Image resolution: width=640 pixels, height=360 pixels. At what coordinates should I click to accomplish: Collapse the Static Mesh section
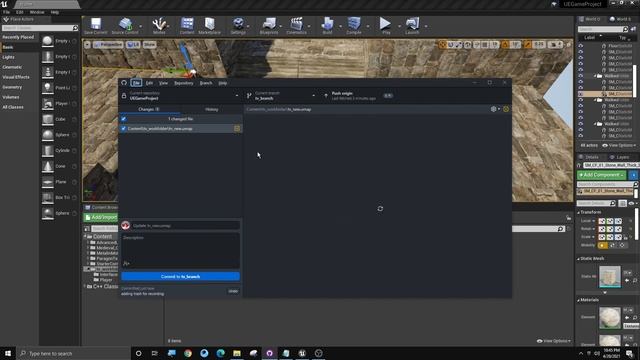tap(578, 259)
